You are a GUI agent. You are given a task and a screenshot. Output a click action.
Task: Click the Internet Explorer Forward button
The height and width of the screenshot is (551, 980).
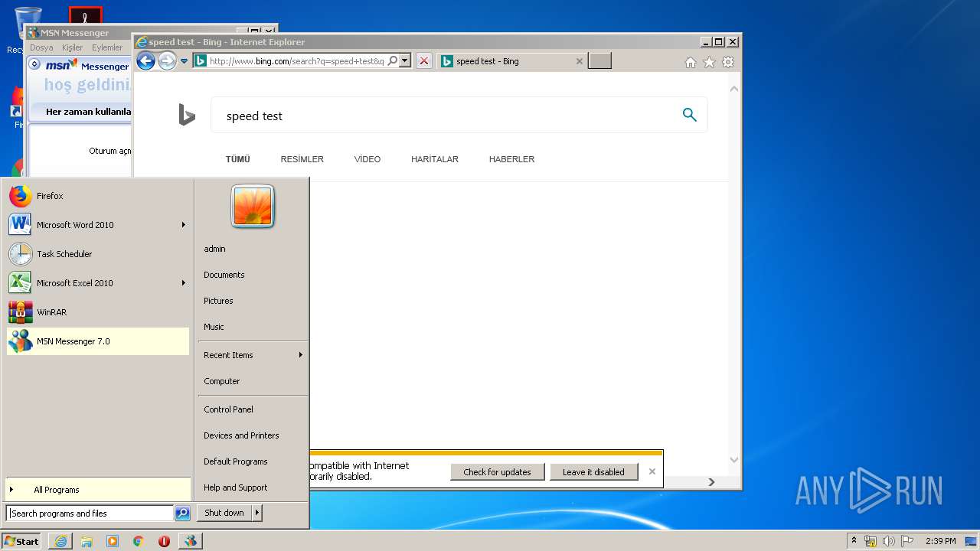[167, 61]
